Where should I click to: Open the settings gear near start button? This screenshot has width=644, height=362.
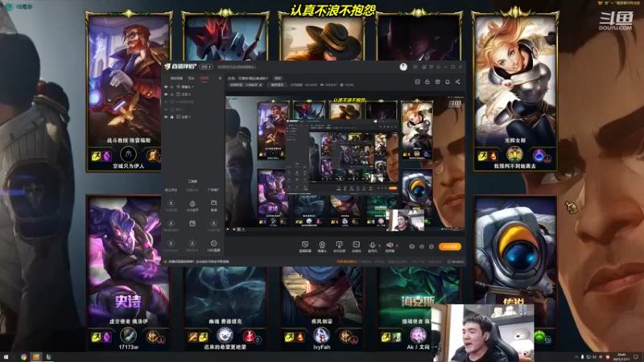pos(431,247)
